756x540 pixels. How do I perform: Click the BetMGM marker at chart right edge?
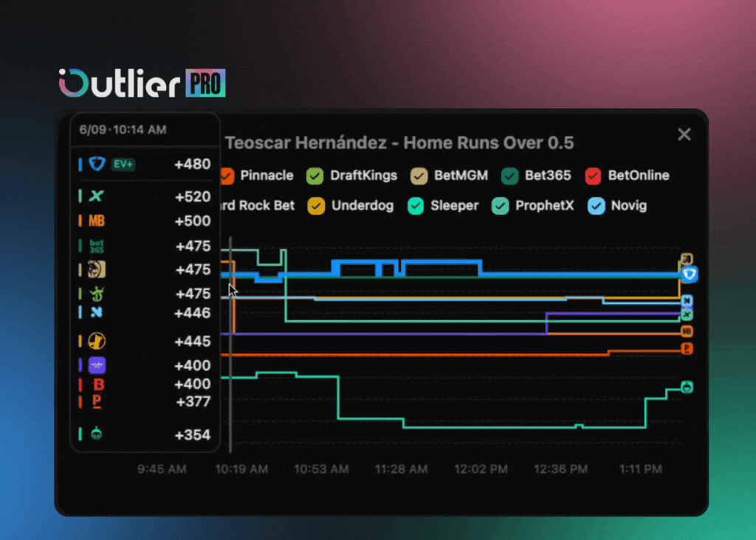click(x=687, y=259)
